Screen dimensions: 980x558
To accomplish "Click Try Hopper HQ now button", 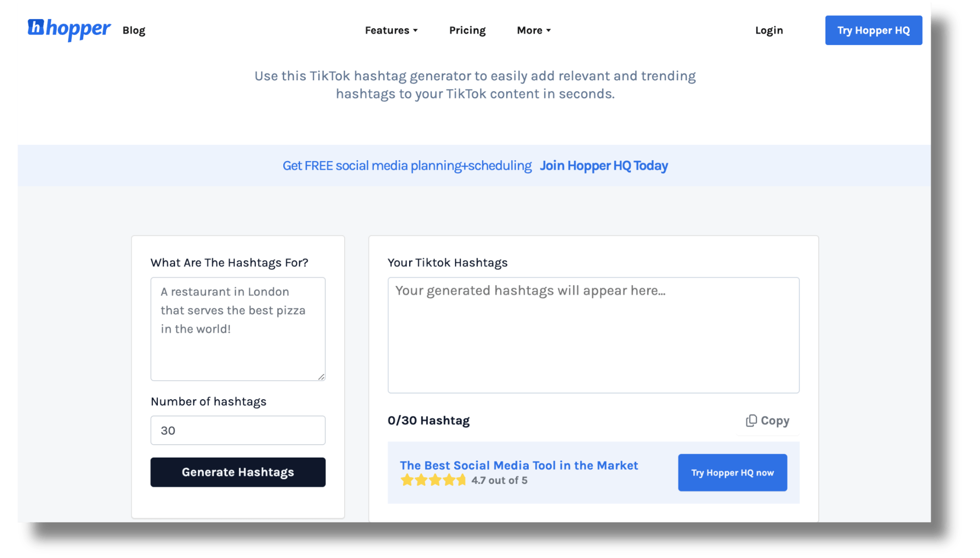I will point(732,472).
